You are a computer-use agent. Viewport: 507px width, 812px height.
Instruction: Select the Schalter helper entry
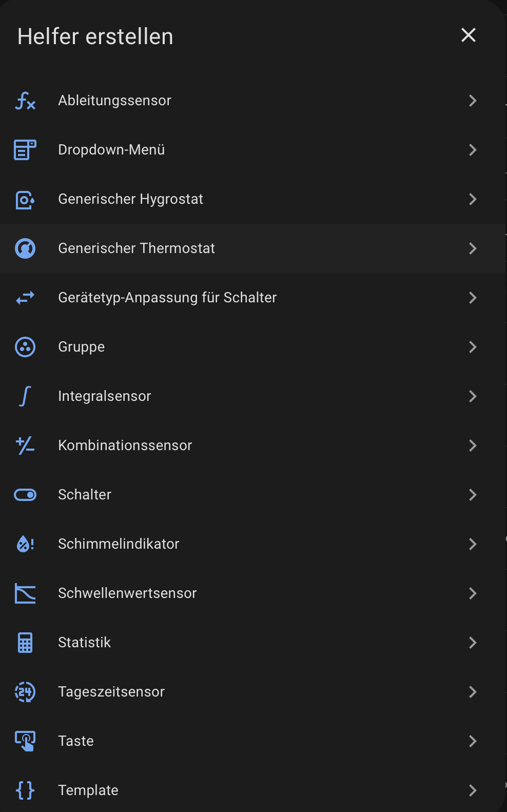85,495
